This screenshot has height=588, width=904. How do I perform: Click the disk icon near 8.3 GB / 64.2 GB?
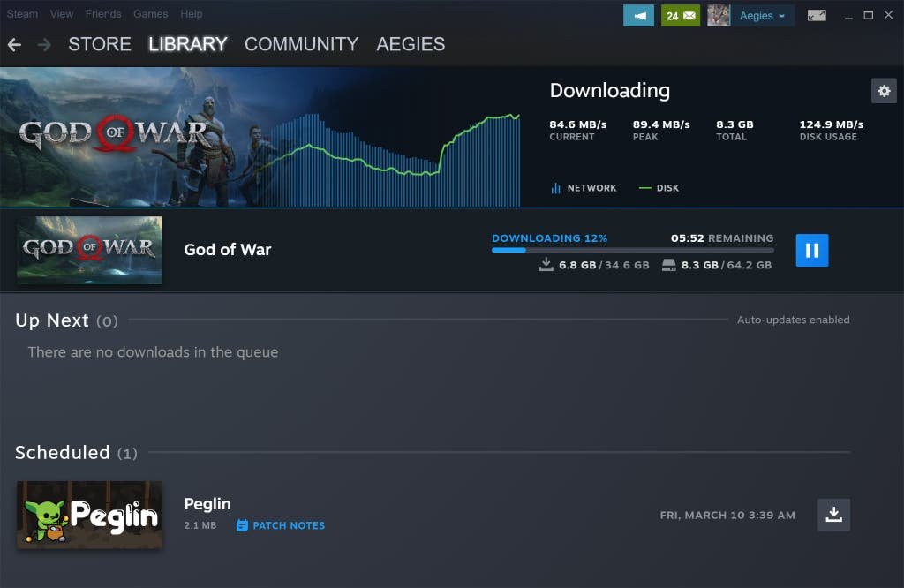click(x=669, y=265)
